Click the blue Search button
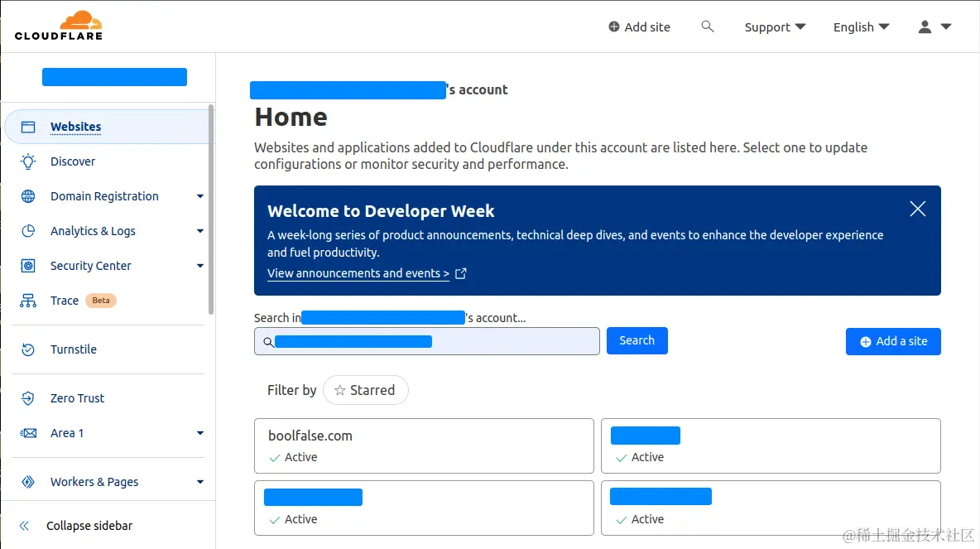The image size is (980, 549). 637,341
